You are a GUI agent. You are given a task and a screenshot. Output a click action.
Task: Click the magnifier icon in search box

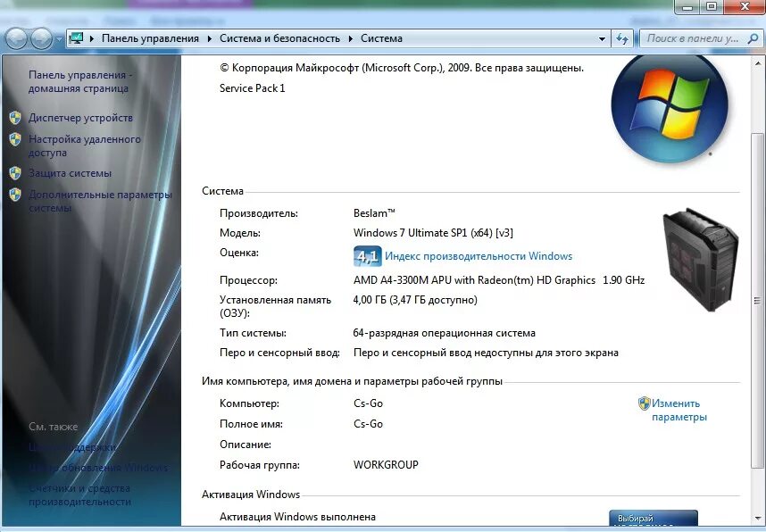pyautogui.click(x=753, y=38)
